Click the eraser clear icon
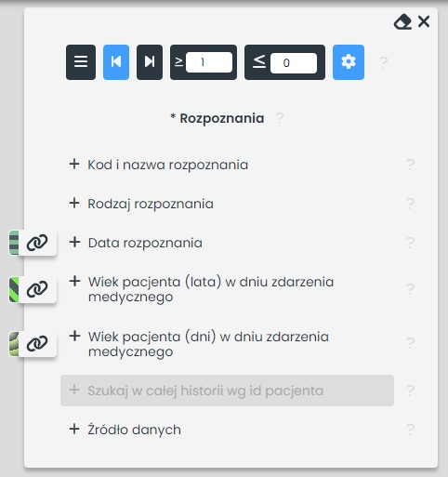448x477 pixels. tap(402, 21)
